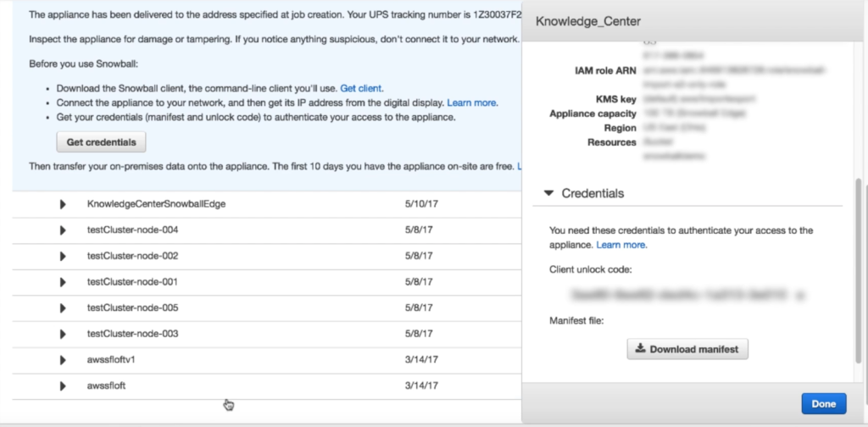Expand the KnowledgeCenterSnowballEdge job row
This screenshot has width=868, height=427.
[x=63, y=204]
